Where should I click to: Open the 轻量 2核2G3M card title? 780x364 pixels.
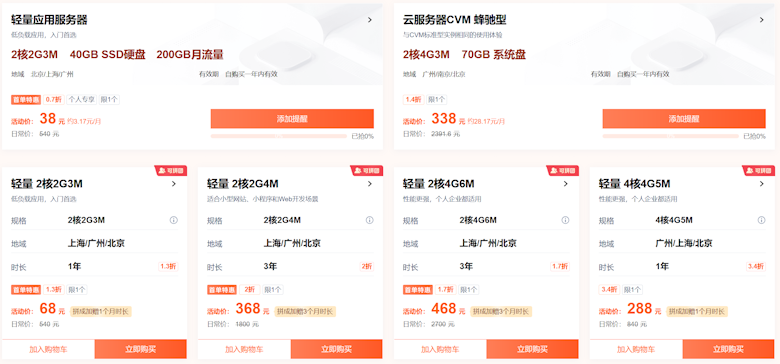[x=47, y=184]
